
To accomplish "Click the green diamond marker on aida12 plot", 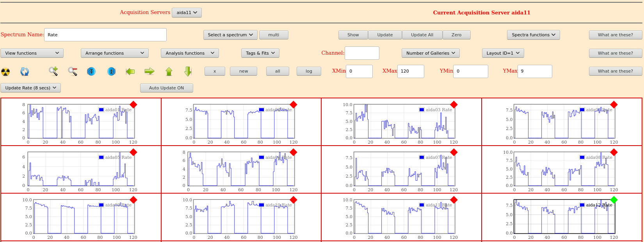I will click(x=614, y=200).
